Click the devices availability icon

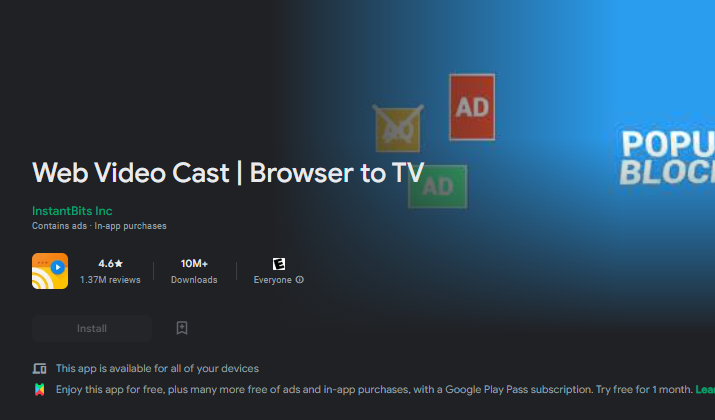(40, 368)
